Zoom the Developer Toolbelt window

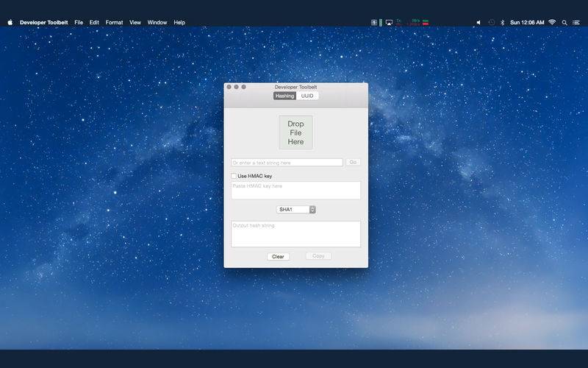click(244, 87)
